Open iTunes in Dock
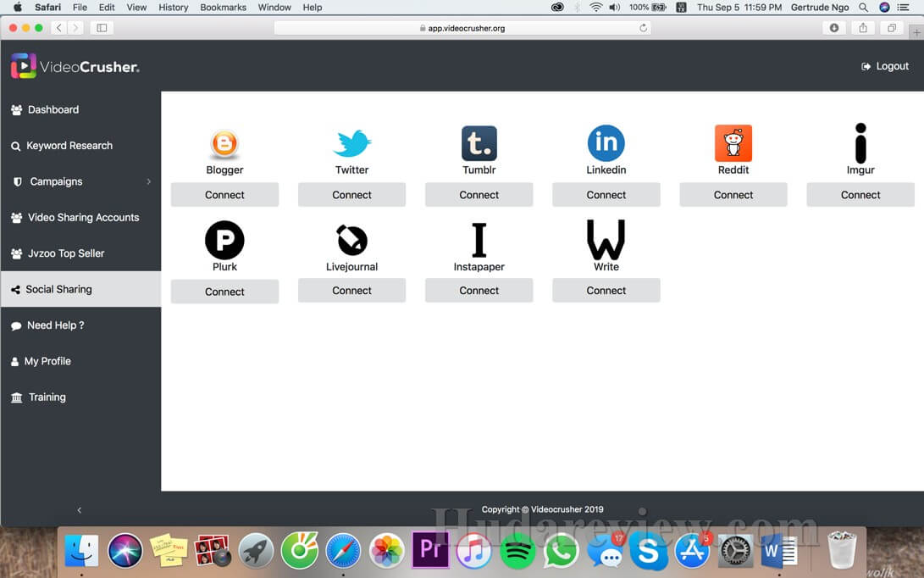Screen dimensions: 924x578 [x=473, y=551]
